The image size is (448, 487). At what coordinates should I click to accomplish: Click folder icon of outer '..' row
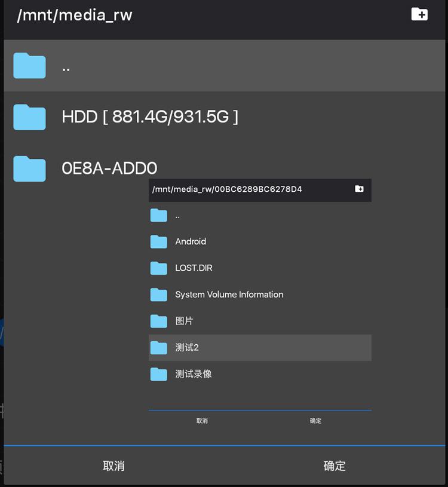[29, 66]
